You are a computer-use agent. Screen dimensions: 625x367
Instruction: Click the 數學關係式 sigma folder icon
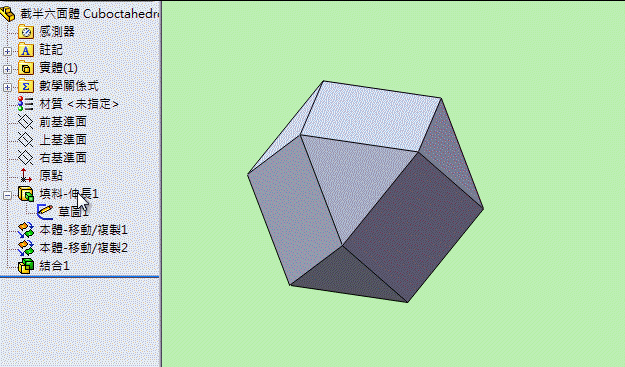click(x=26, y=86)
